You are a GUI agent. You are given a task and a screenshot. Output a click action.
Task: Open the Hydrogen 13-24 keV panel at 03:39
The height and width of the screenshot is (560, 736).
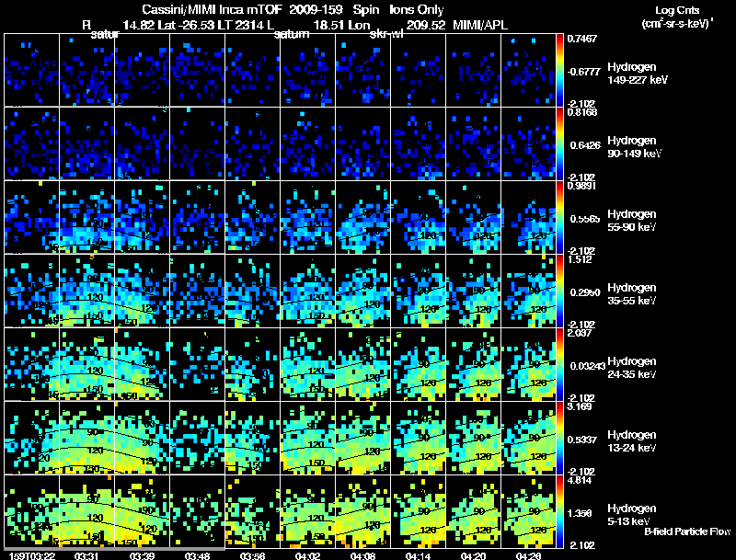[143, 438]
